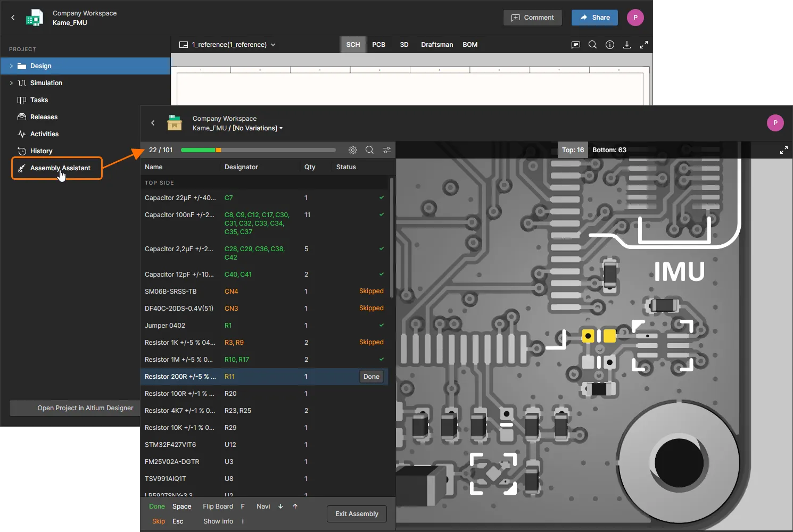Click the assembly progress bar
The image size is (793, 532).
pos(258,150)
